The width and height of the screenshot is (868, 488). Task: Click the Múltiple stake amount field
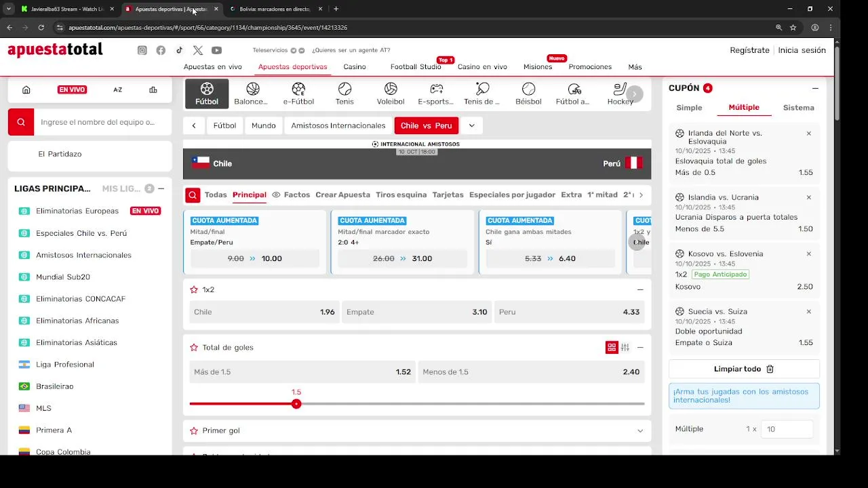click(787, 429)
